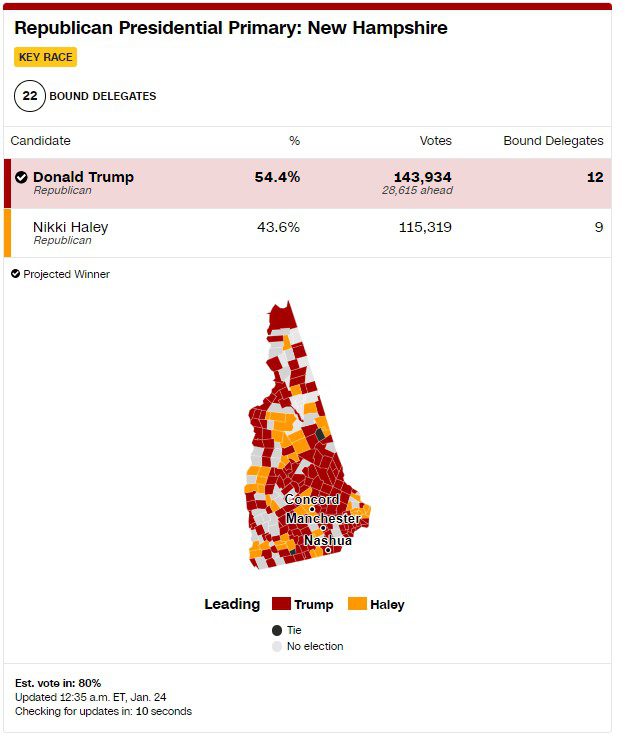Click the dark Tie legend dot
The height and width of the screenshot is (745, 627).
tap(277, 630)
